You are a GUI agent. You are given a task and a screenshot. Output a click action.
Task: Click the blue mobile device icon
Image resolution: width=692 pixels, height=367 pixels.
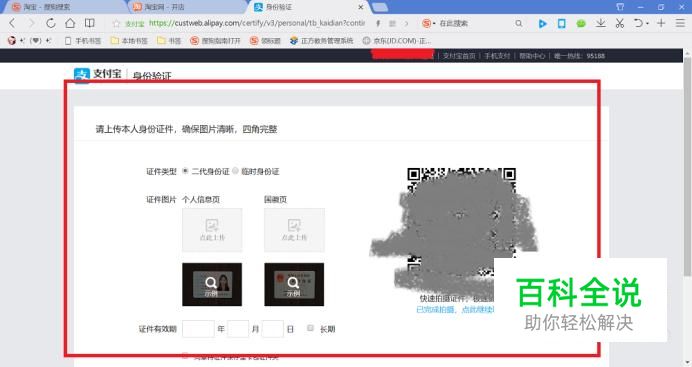point(561,23)
